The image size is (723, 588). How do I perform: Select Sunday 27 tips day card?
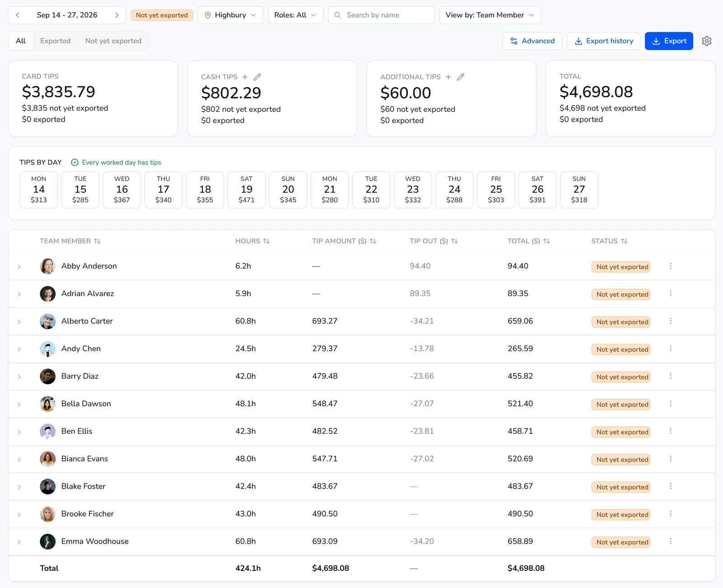[579, 190]
